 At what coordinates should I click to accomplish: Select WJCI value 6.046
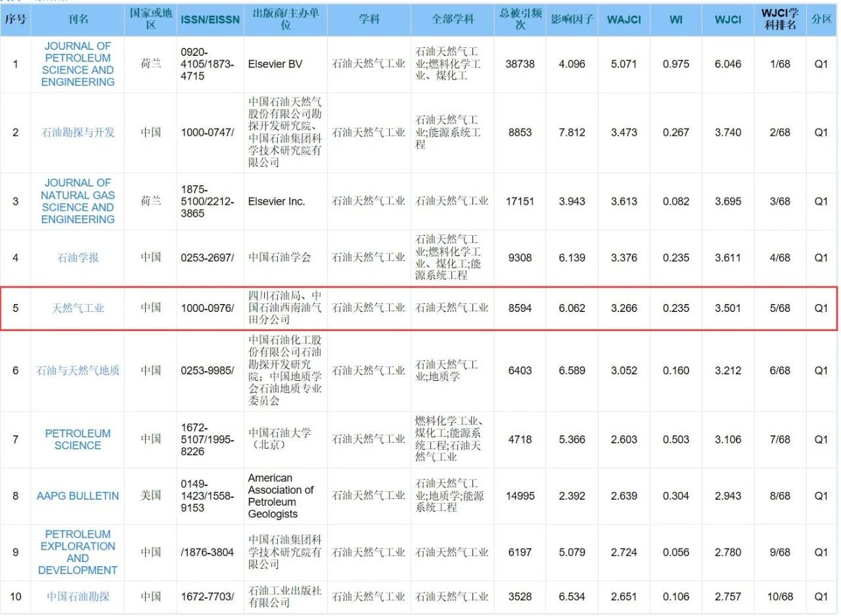tap(728, 64)
